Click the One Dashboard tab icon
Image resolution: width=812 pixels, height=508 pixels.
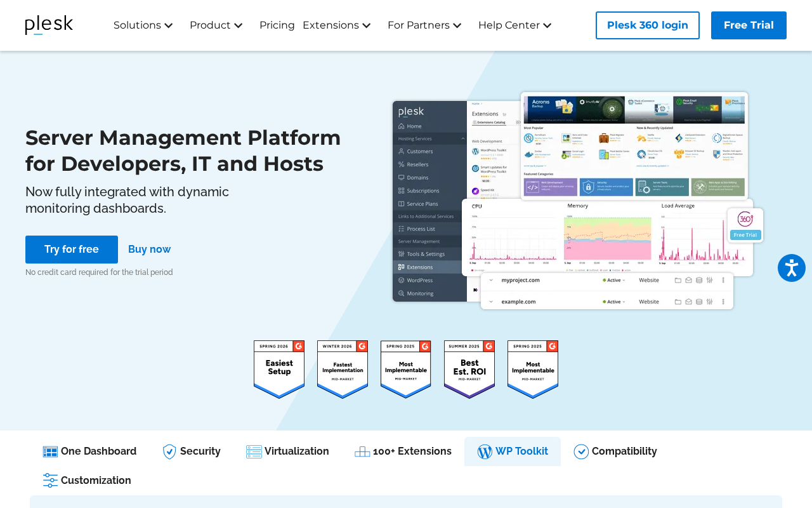50,451
